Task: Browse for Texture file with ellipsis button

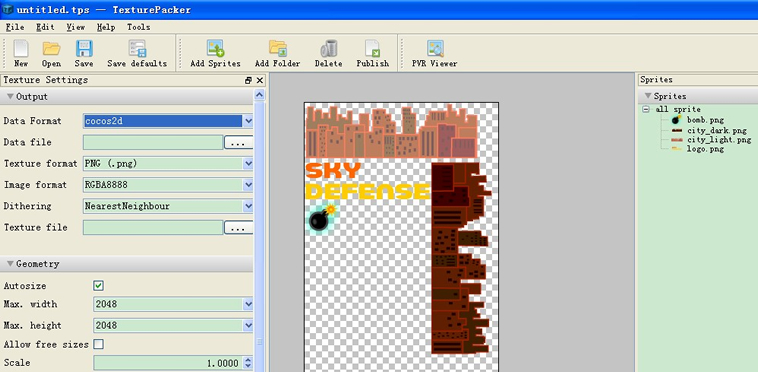Action: [x=238, y=228]
